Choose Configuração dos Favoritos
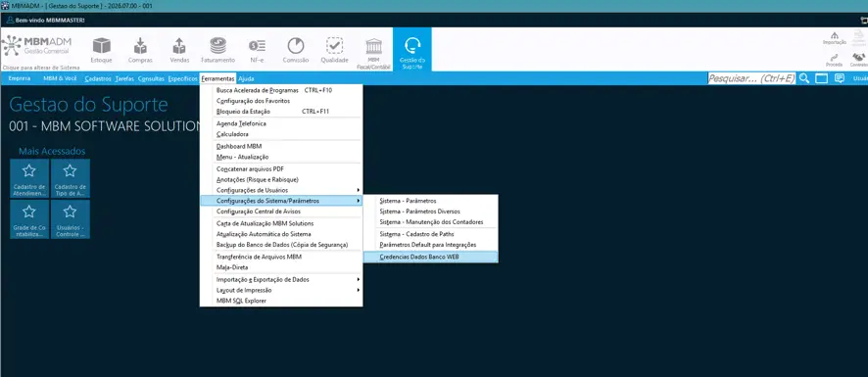The height and width of the screenshot is (377, 868). pyautogui.click(x=281, y=101)
